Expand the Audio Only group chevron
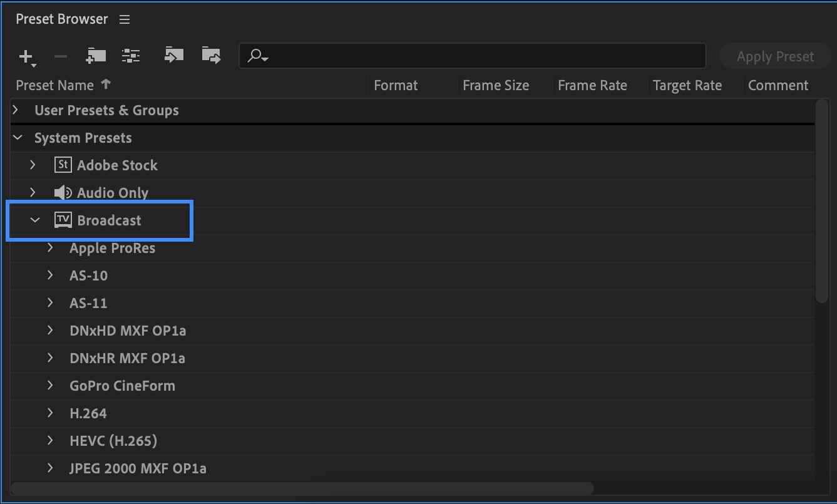The height and width of the screenshot is (504, 837). point(33,193)
